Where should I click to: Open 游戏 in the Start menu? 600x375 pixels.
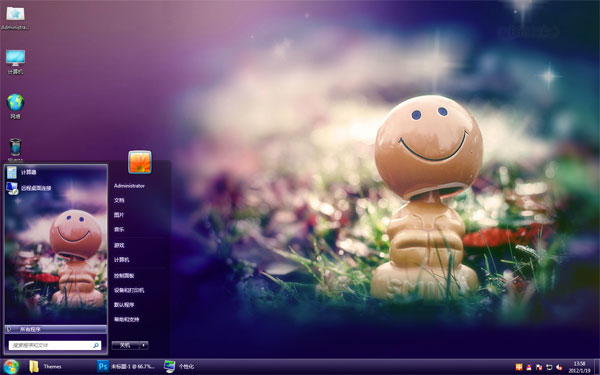pyautogui.click(x=119, y=245)
